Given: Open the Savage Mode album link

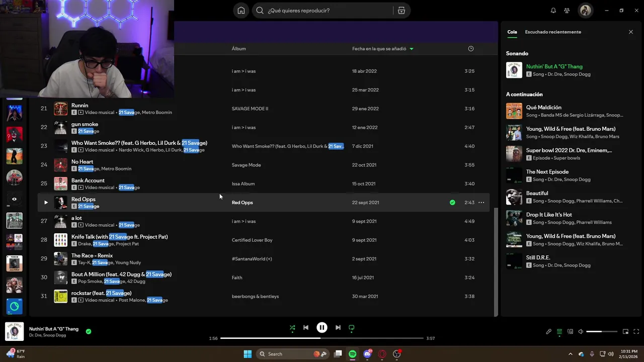Looking at the screenshot, I should 246,165.
